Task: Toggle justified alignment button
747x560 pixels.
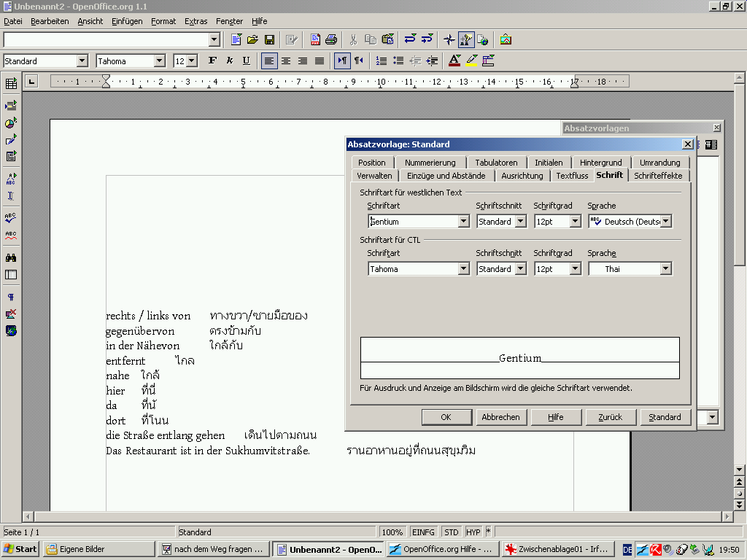Action: [x=320, y=61]
